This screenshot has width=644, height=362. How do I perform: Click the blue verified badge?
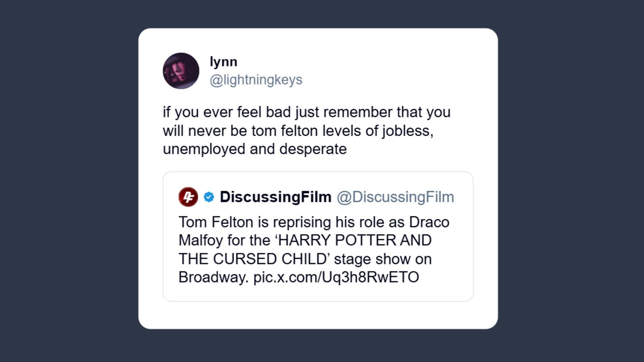[x=209, y=197]
